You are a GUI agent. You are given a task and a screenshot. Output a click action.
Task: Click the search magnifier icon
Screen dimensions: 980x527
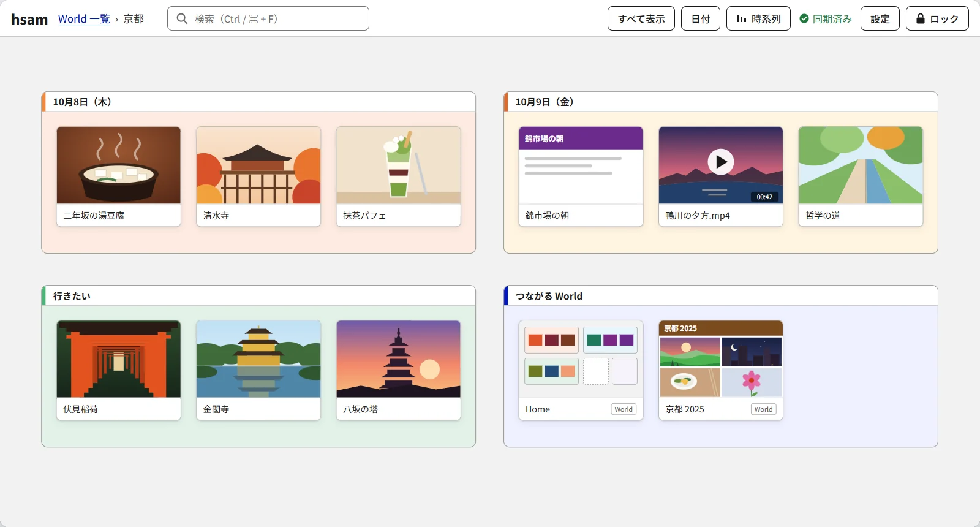(x=182, y=19)
